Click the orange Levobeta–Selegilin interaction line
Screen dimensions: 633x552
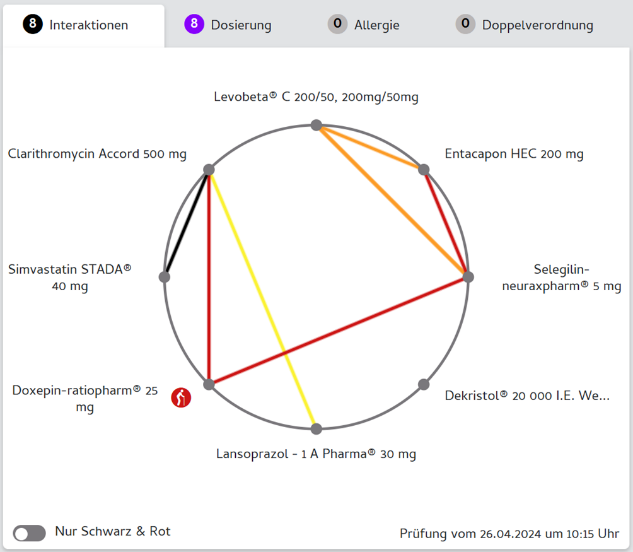[x=392, y=201]
